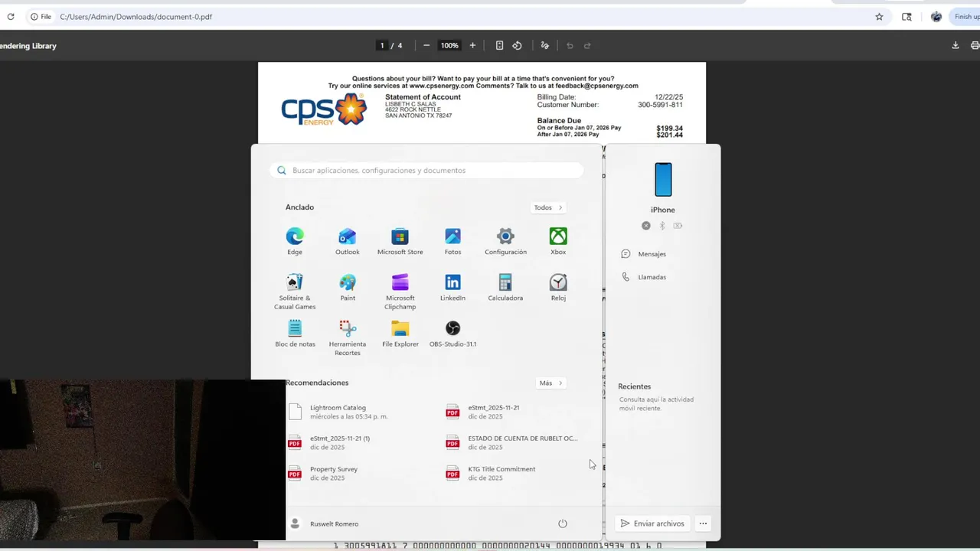Click the 100% zoom level field
This screenshot has height=551, width=980.
449,46
